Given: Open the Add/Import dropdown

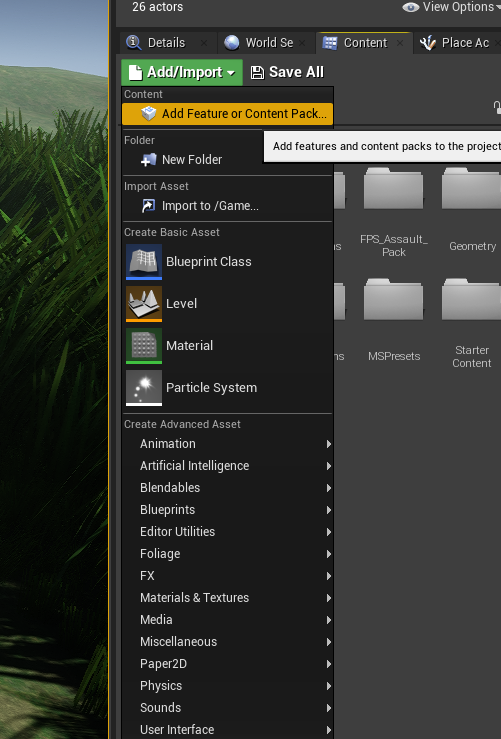Looking at the screenshot, I should [x=182, y=72].
